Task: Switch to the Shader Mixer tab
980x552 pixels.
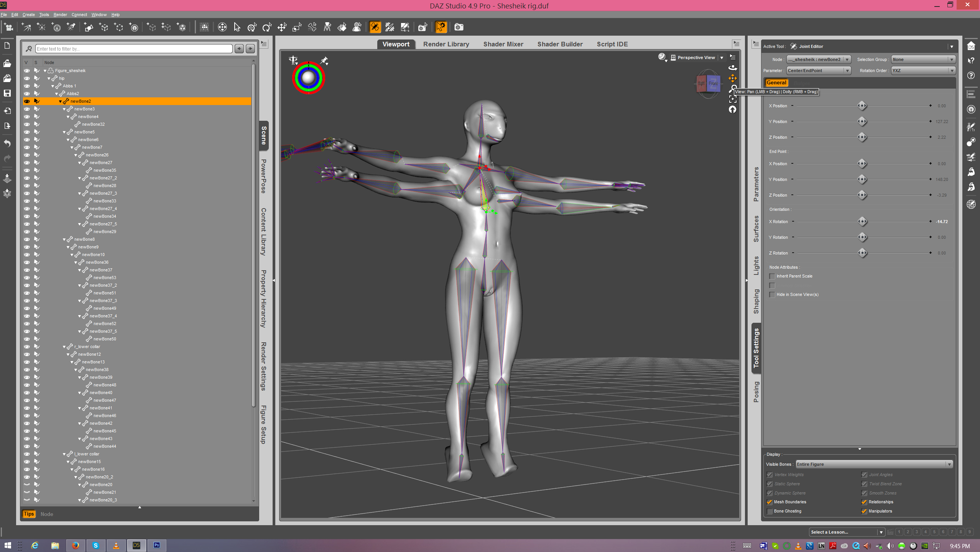Action: (503, 44)
